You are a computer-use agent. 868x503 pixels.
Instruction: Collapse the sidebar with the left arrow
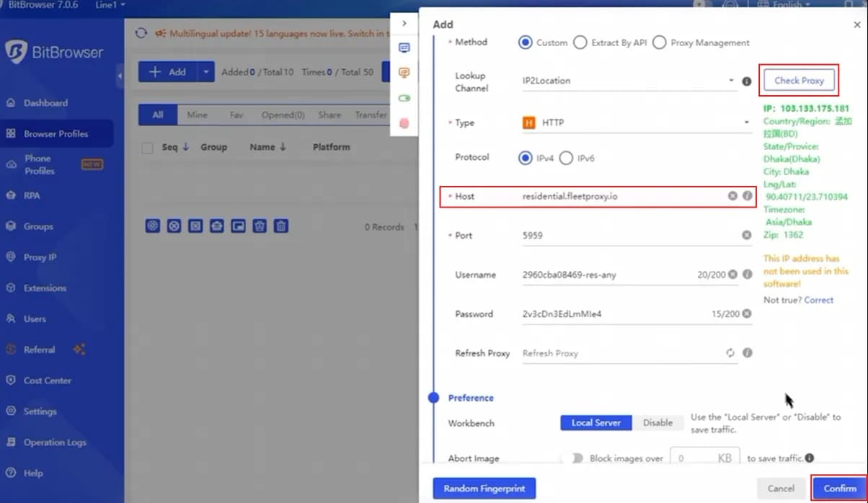pyautogui.click(x=120, y=76)
